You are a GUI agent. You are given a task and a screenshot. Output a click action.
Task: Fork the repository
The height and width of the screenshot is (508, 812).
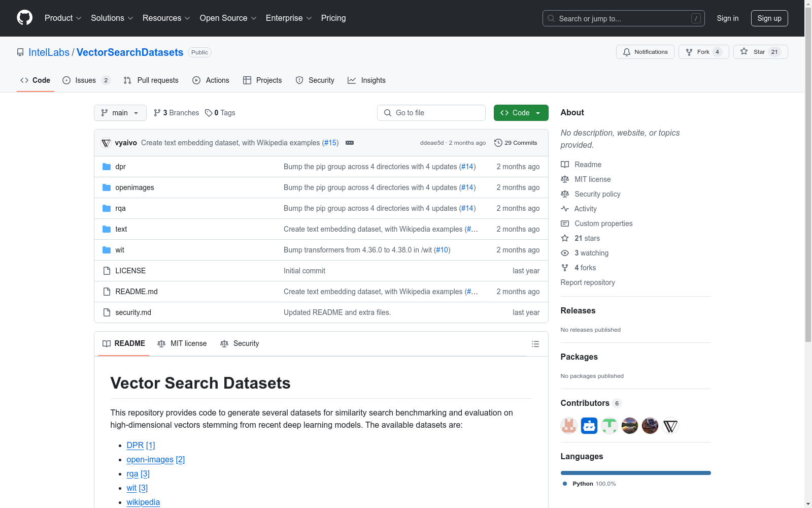[x=703, y=52]
